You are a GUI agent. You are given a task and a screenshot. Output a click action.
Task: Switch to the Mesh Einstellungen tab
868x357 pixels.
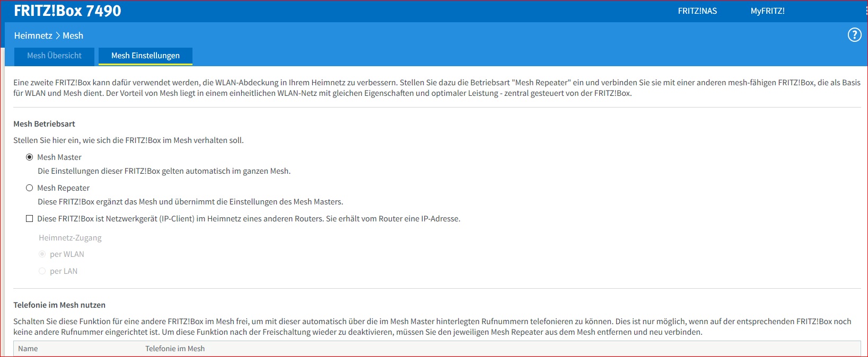tap(145, 56)
